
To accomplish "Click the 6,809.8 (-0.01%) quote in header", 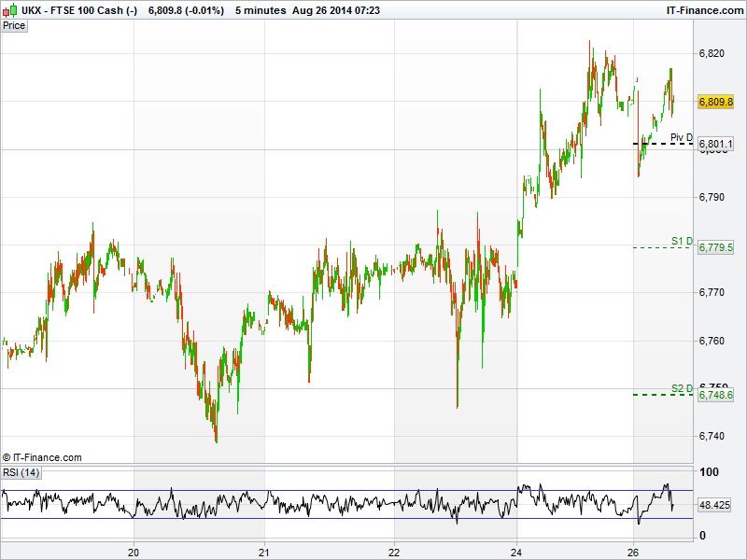I will [186, 9].
